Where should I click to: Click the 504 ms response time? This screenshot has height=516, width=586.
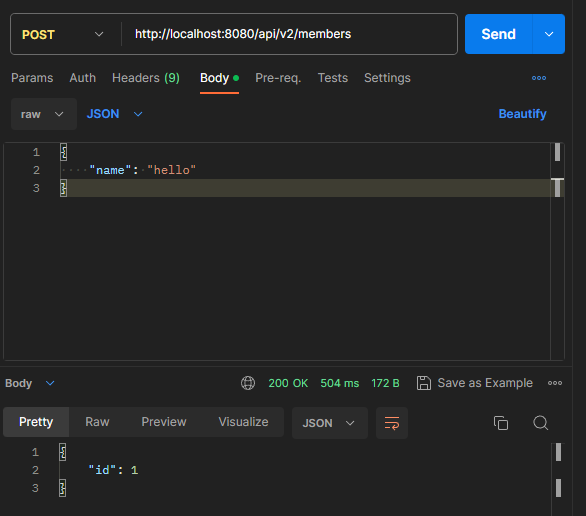click(339, 383)
